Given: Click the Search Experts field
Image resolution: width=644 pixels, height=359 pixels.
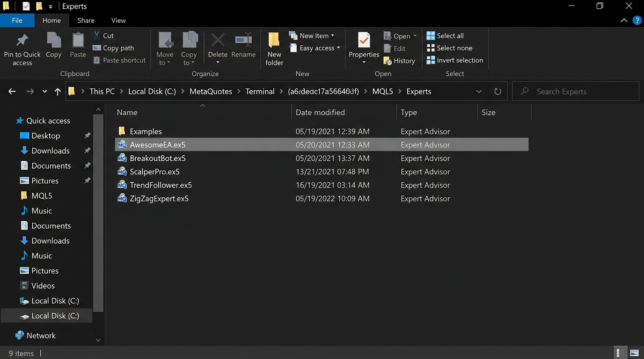Looking at the screenshot, I should point(576,91).
